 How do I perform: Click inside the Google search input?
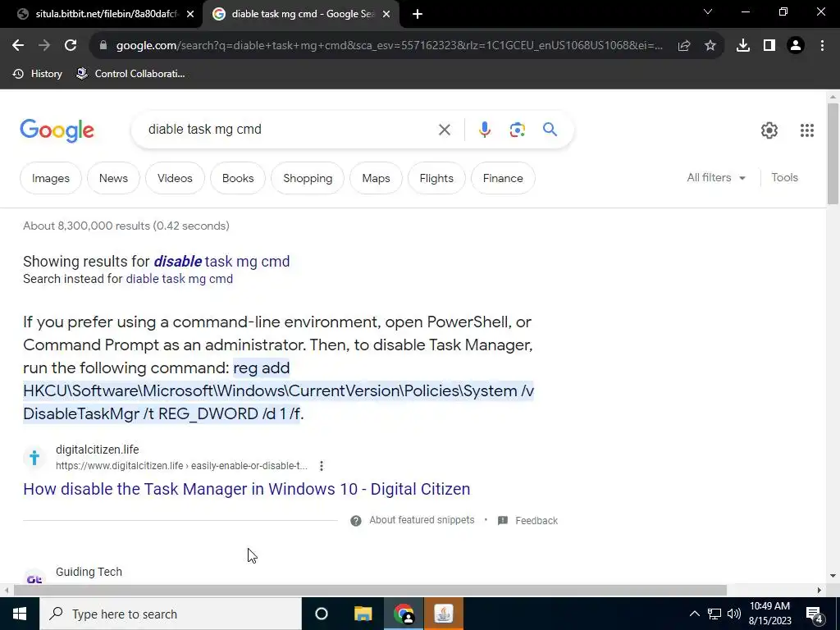click(x=290, y=130)
